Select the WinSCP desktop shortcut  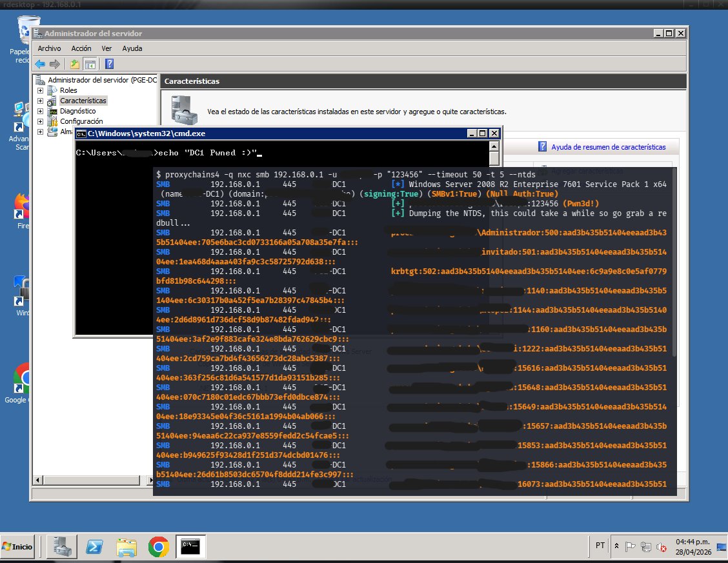coord(22,296)
